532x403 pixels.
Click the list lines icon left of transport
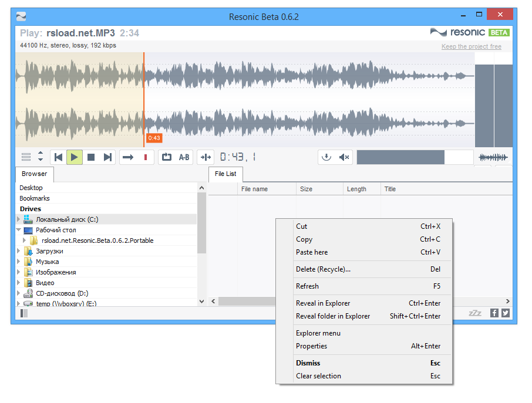tap(26, 157)
